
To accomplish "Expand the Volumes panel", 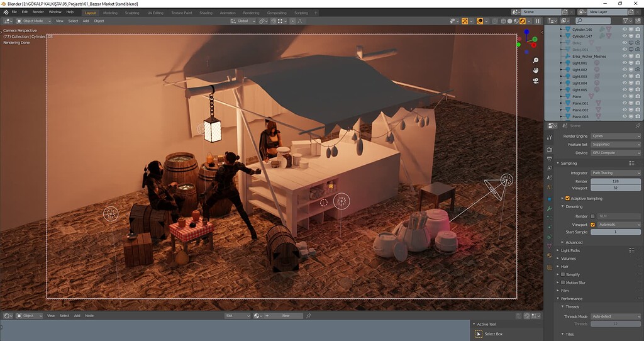I will pyautogui.click(x=569, y=259).
